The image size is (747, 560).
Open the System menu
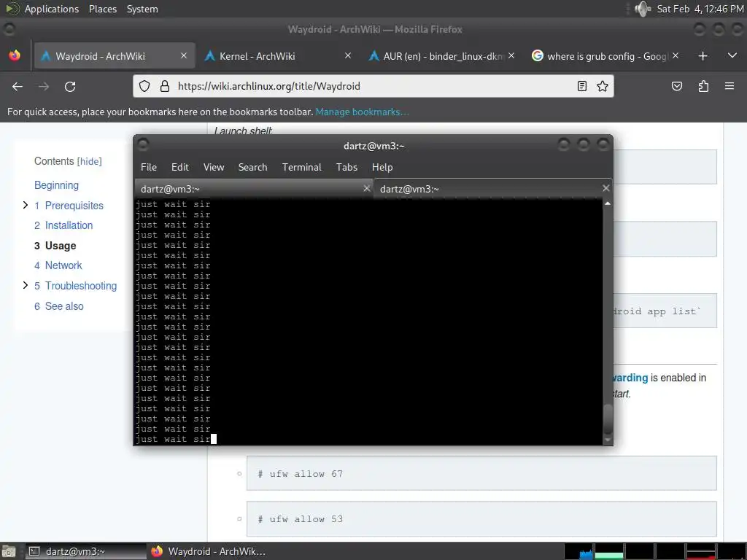click(142, 9)
